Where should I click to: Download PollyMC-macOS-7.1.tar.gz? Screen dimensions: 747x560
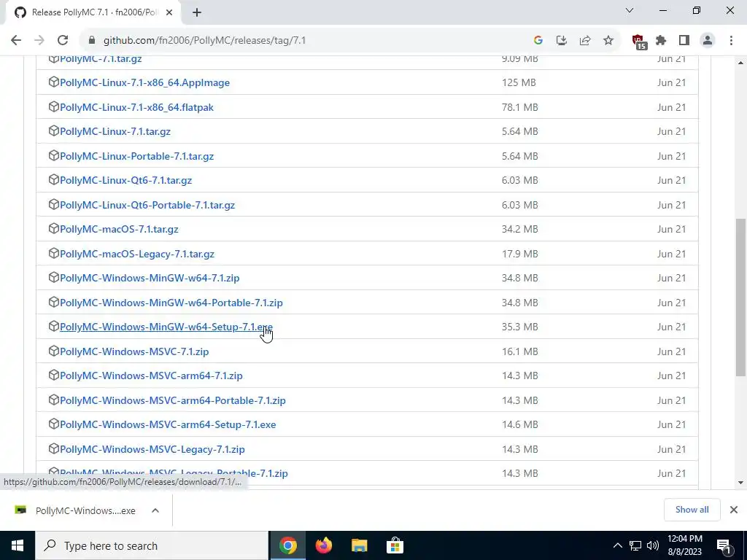[119, 229]
